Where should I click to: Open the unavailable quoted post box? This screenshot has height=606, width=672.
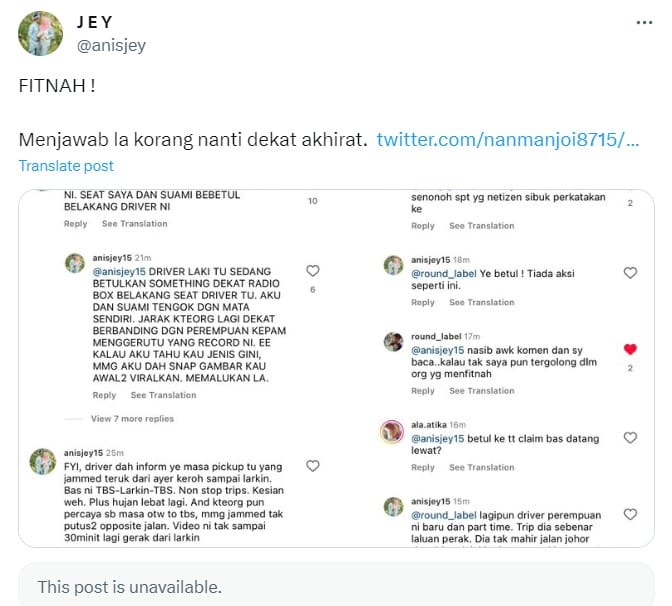336,585
